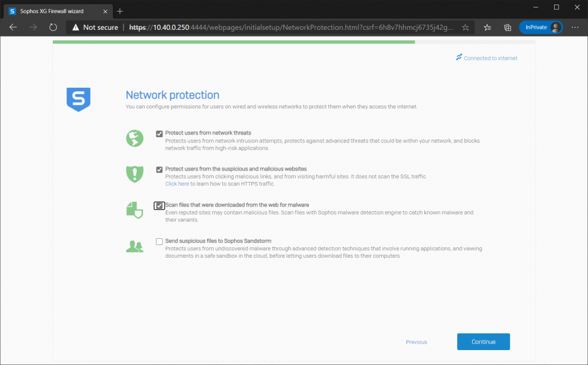Click the Not secure label text
This screenshot has height=365, width=588.
click(100, 28)
